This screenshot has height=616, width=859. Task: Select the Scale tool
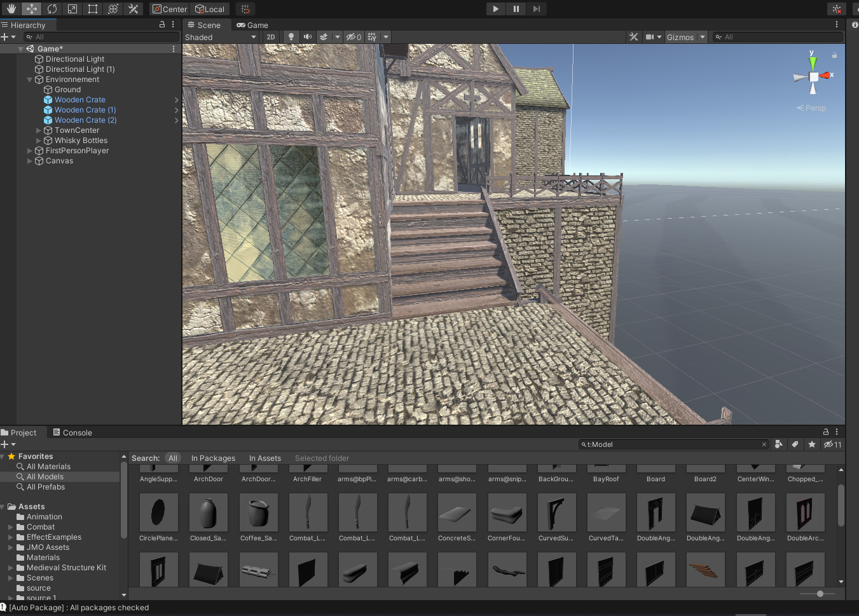point(72,9)
